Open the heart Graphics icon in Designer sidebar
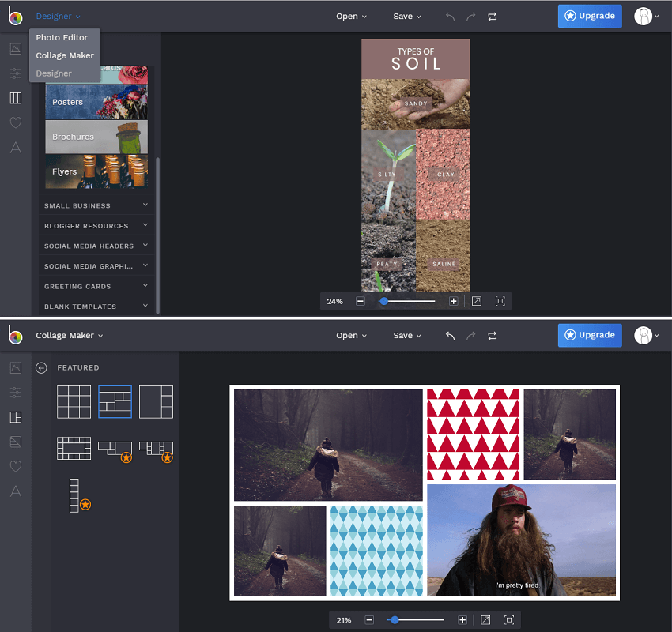The width and height of the screenshot is (672, 632). click(x=16, y=123)
